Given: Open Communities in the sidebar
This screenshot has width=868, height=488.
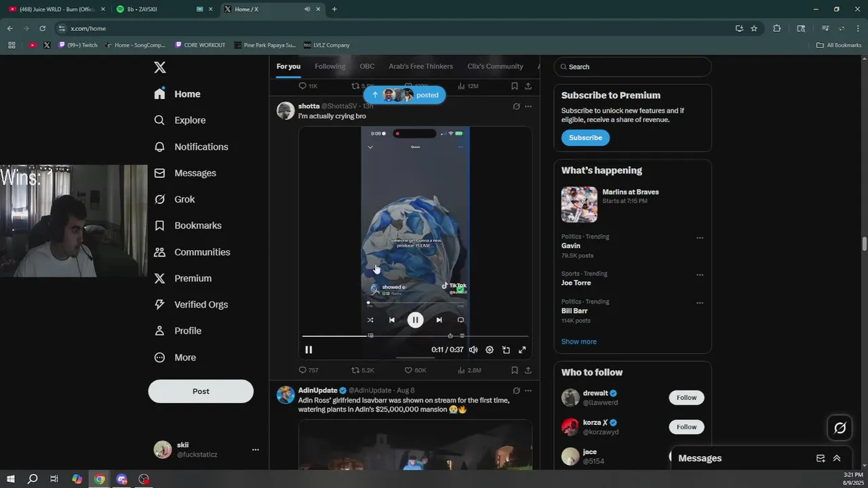Looking at the screenshot, I should (x=192, y=252).
